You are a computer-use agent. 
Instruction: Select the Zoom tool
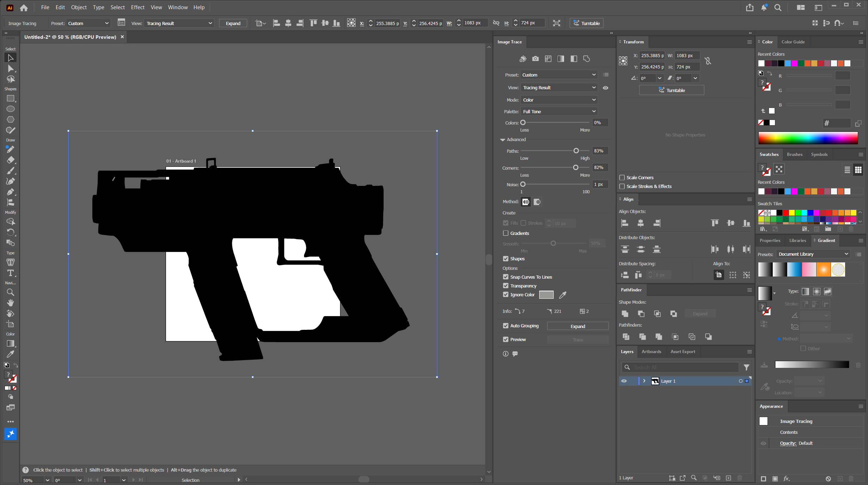click(x=11, y=292)
